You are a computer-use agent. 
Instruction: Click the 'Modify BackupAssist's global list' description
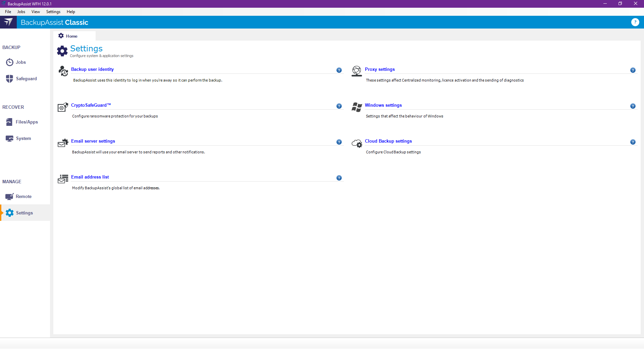pyautogui.click(x=116, y=188)
